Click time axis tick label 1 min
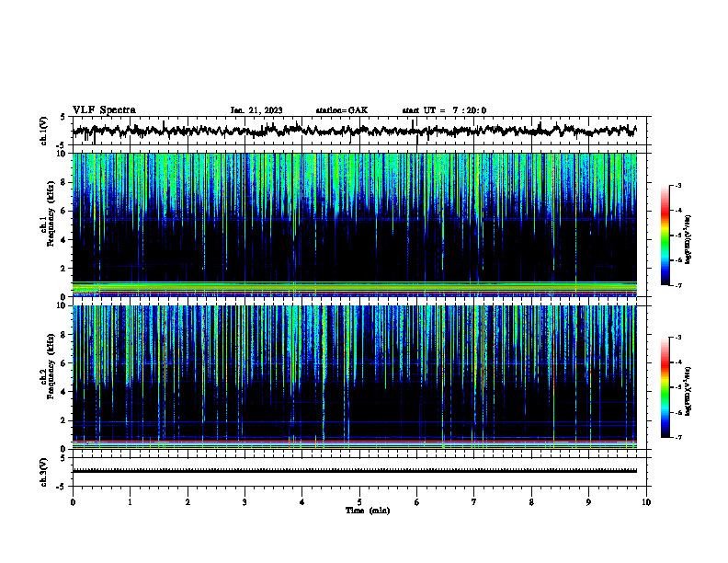 click(x=130, y=502)
